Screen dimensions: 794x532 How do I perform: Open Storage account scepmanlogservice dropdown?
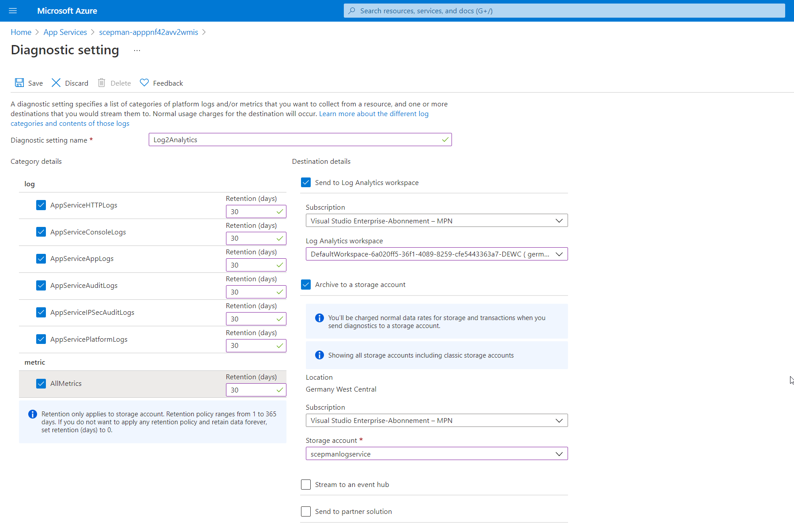click(437, 454)
